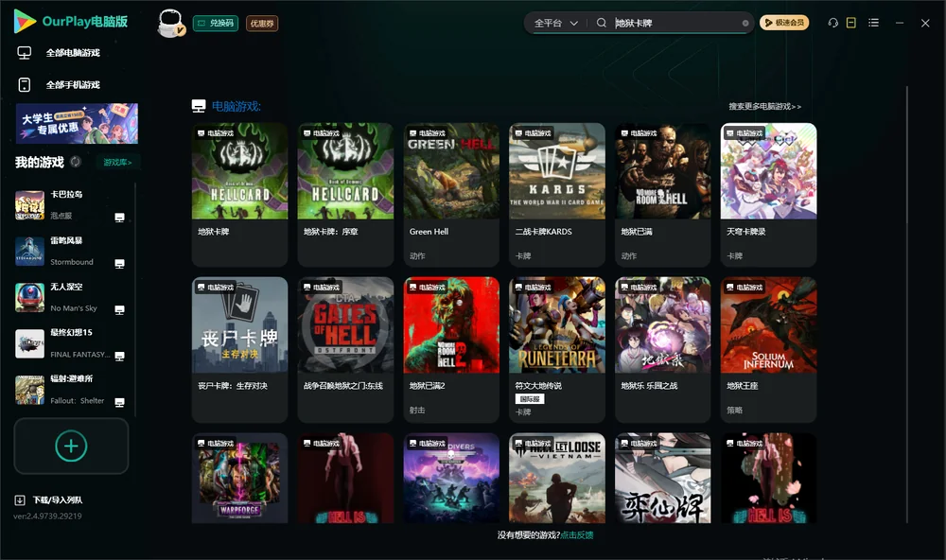Click the PC icon beside Stormbound
946x560 pixels.
click(119, 264)
